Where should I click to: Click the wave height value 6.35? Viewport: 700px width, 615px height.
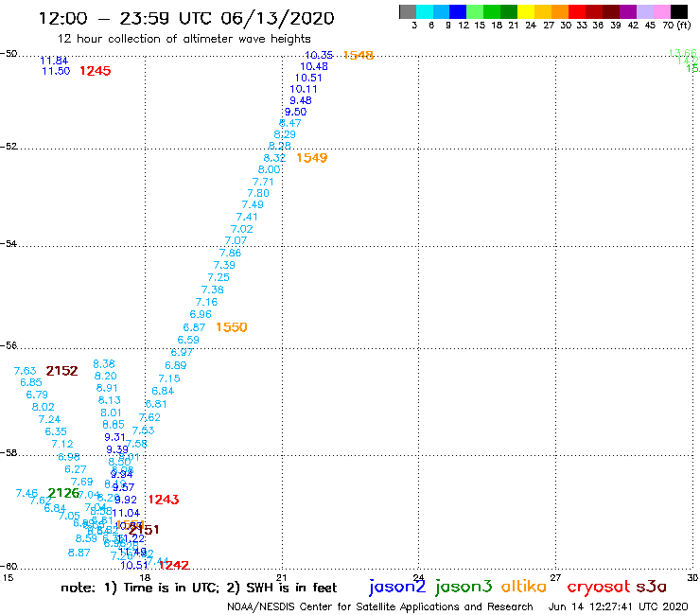click(56, 431)
